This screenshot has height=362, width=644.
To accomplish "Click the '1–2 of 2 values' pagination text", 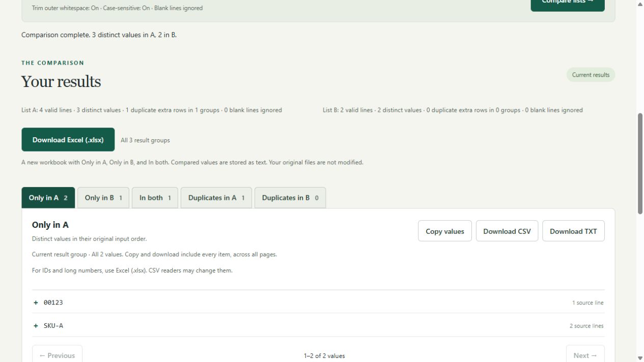I will pos(324,356).
